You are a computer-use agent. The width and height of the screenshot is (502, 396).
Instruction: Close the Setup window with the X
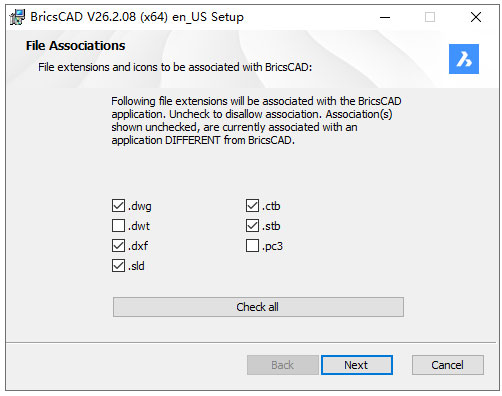[x=476, y=17]
